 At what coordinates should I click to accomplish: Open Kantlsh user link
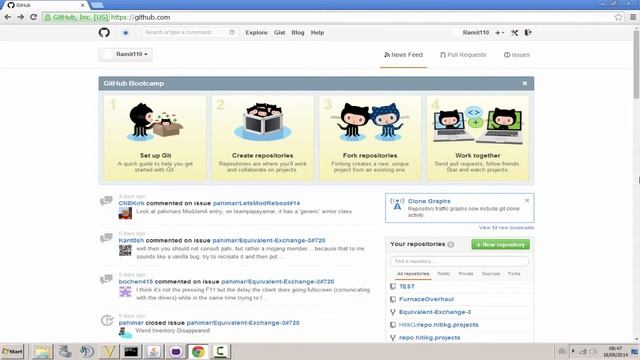[131, 240]
